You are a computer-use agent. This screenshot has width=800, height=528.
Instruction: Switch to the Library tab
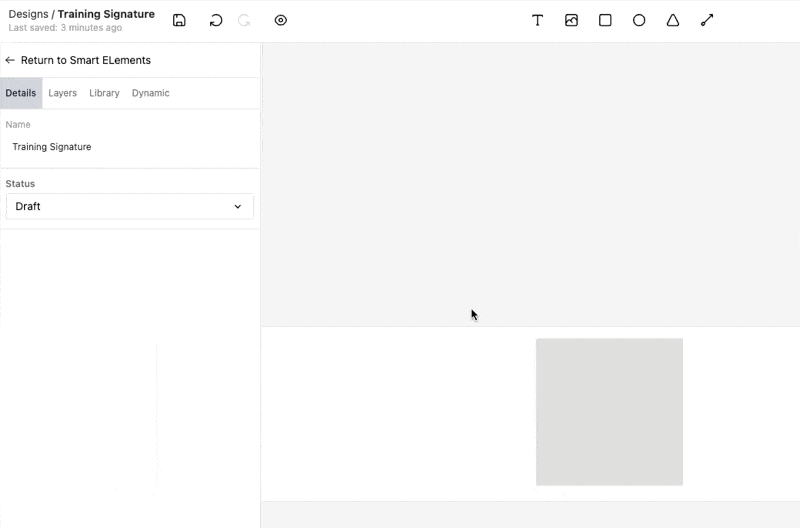coord(104,93)
